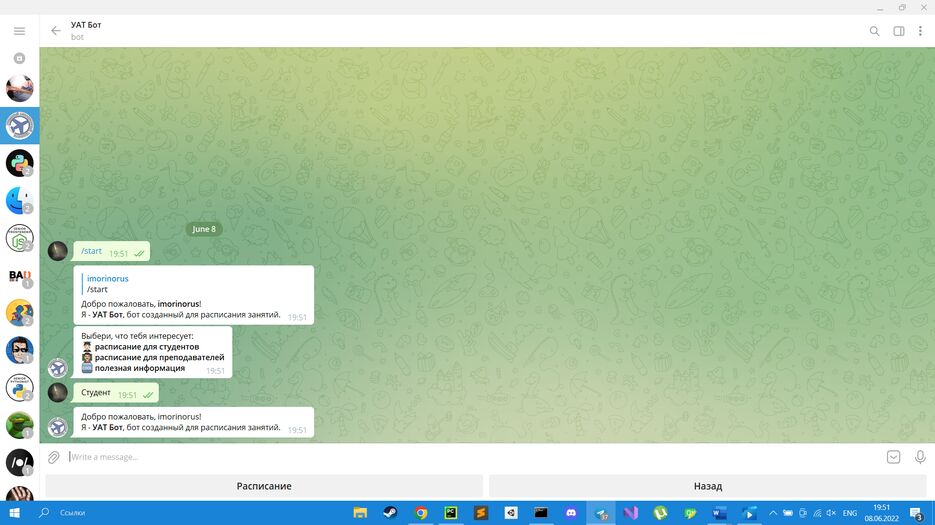Screen dimensions: 935x525
Task: Search within the УАТ Бот chat
Action: click(874, 31)
